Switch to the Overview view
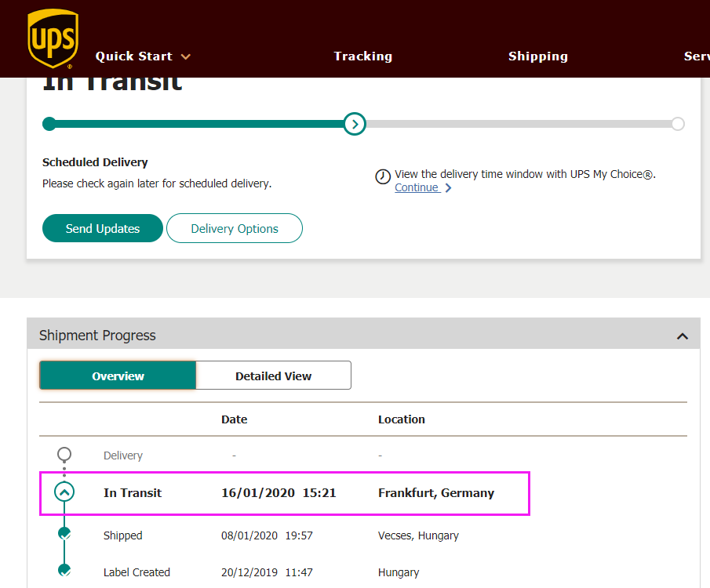The height and width of the screenshot is (588, 710). point(118,376)
